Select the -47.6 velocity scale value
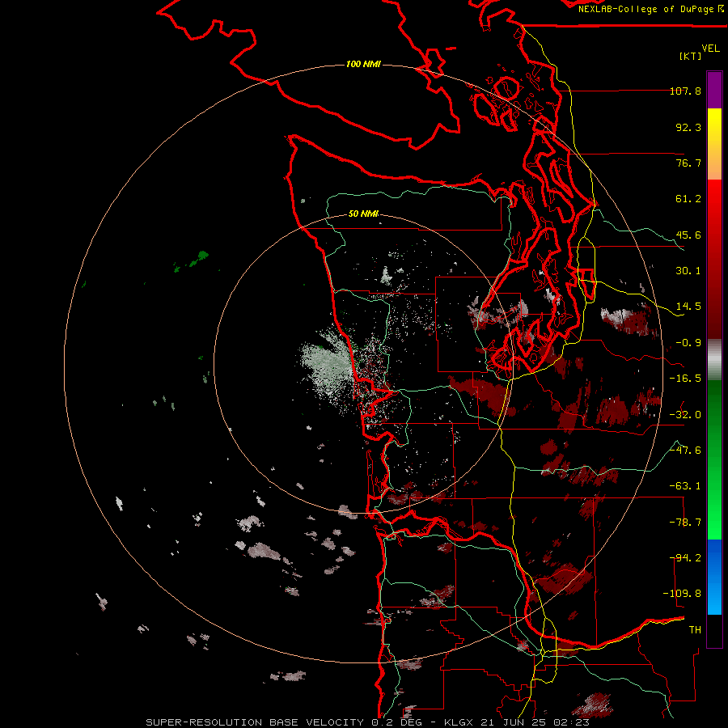Screen dimensions: 728x728 685,451
